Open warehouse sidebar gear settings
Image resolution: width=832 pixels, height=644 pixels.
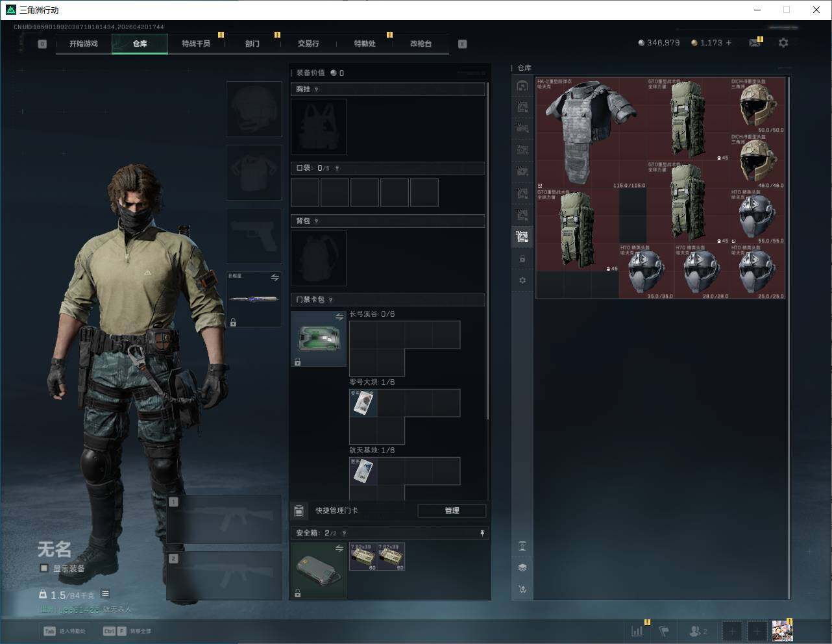tap(522, 280)
